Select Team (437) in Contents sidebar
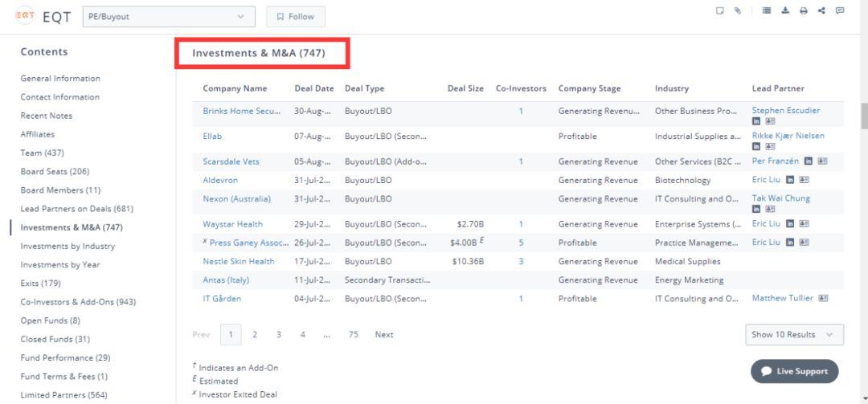 pos(42,153)
